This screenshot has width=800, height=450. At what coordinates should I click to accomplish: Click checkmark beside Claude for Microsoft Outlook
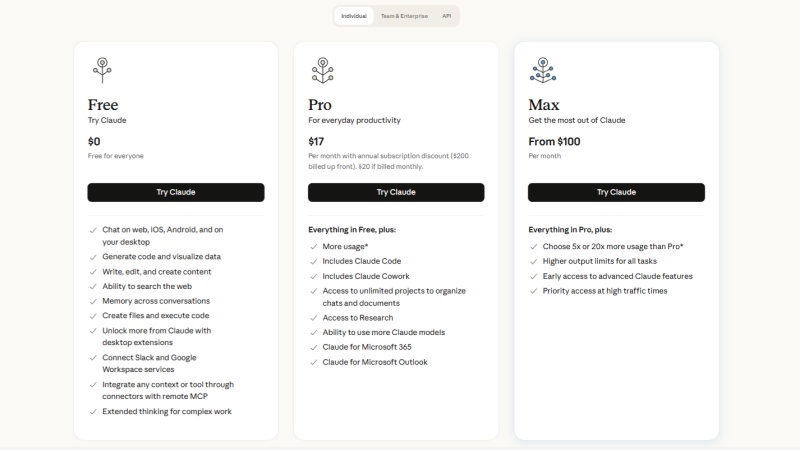coord(314,362)
